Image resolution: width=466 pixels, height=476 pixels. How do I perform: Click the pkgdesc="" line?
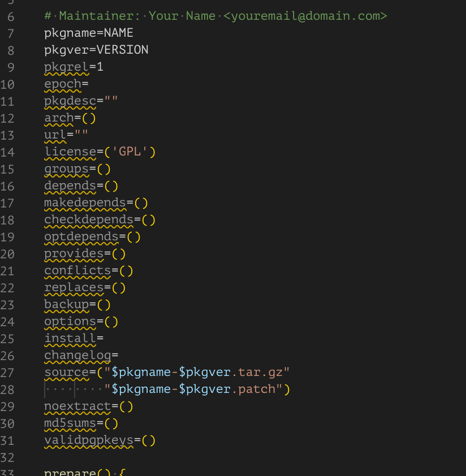pyautogui.click(x=81, y=101)
